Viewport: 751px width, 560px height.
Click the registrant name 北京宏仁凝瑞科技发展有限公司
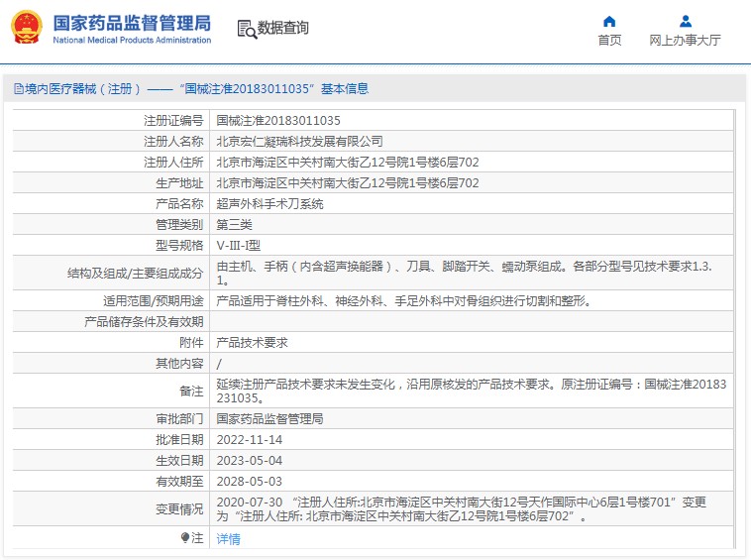coord(299,142)
